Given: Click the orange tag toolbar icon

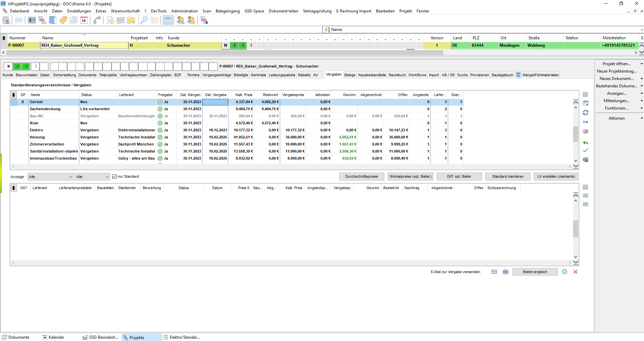Looking at the screenshot, I should pyautogui.click(x=63, y=20).
